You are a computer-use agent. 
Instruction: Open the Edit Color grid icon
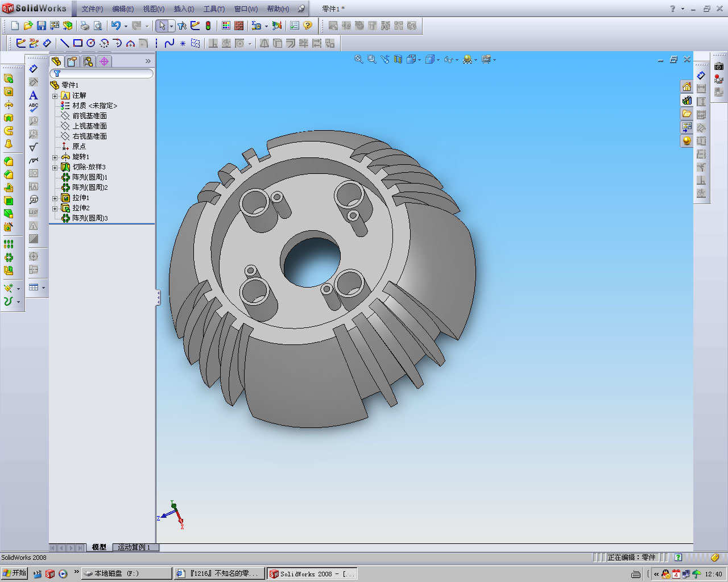tap(226, 26)
